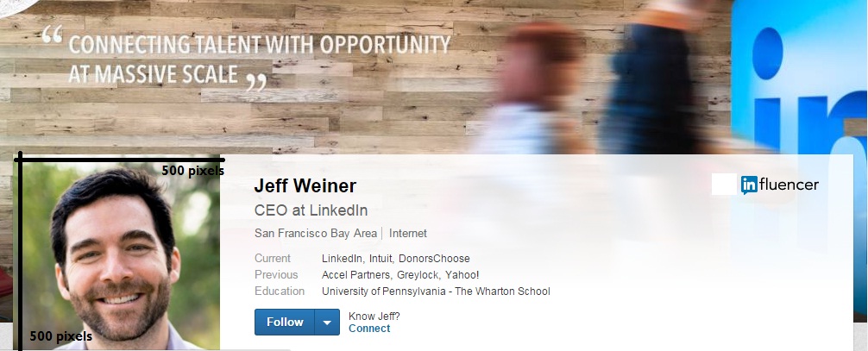868x351 pixels.
Task: Open University of Pennsylvania Wharton School link
Action: pos(436,291)
